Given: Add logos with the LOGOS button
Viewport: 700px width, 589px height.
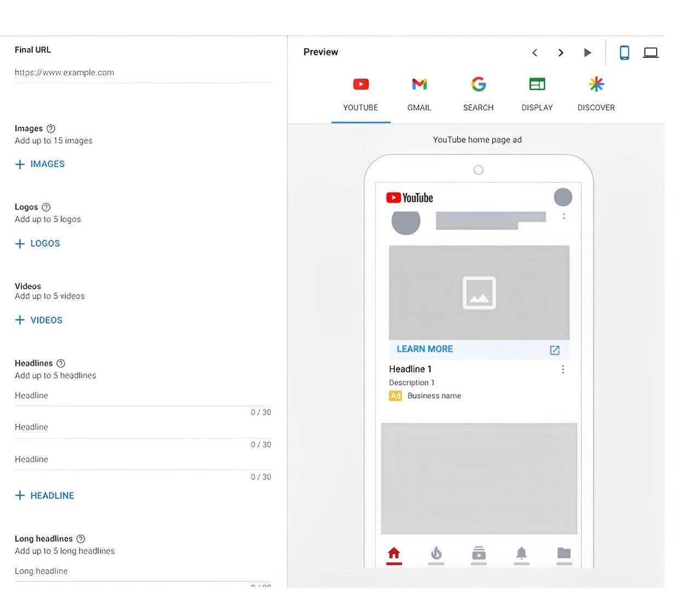Looking at the screenshot, I should coord(38,243).
